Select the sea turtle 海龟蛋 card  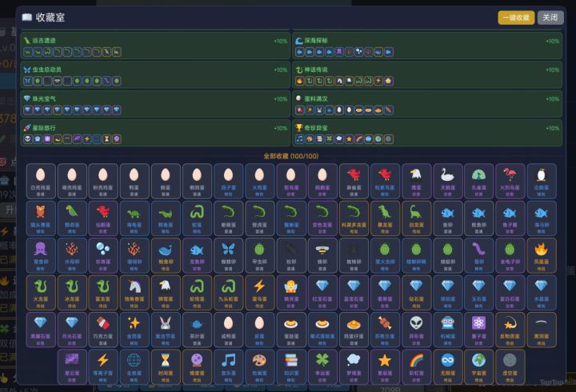coord(134,218)
